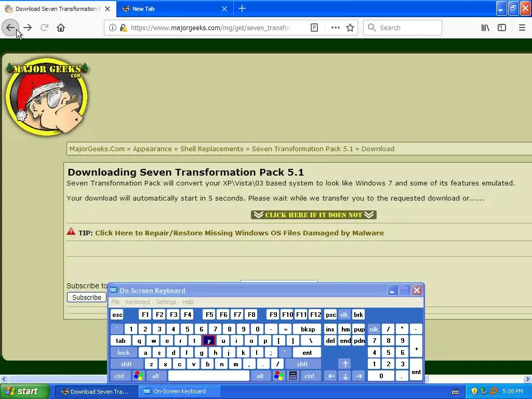Click the security shield tray icon
Image resolution: width=532 pixels, height=399 pixels.
[x=474, y=391]
